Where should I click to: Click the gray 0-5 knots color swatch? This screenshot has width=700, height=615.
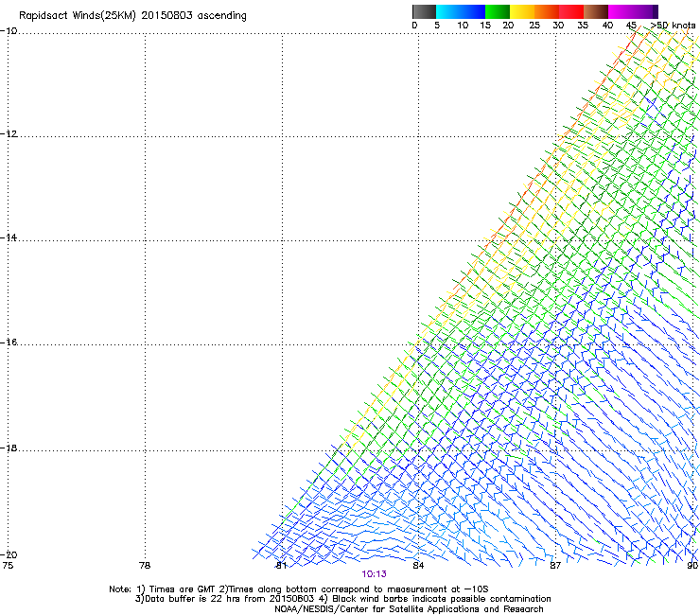[424, 11]
